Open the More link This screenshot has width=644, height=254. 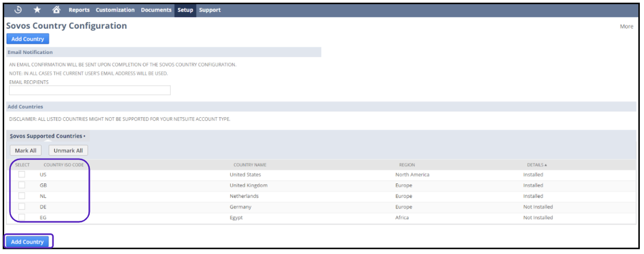pos(626,26)
